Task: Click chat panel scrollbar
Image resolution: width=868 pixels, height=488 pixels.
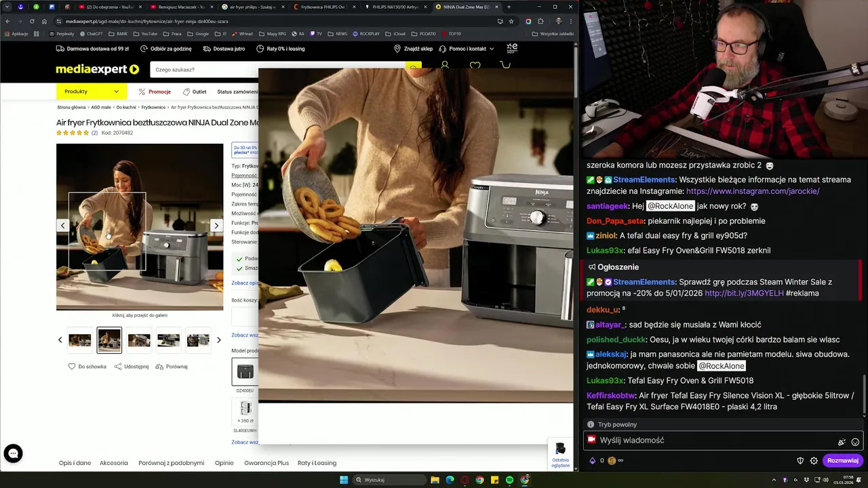Action: [865, 396]
